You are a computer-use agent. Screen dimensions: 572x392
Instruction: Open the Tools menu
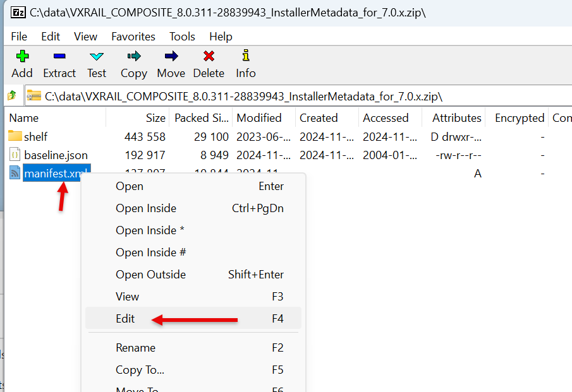(182, 37)
